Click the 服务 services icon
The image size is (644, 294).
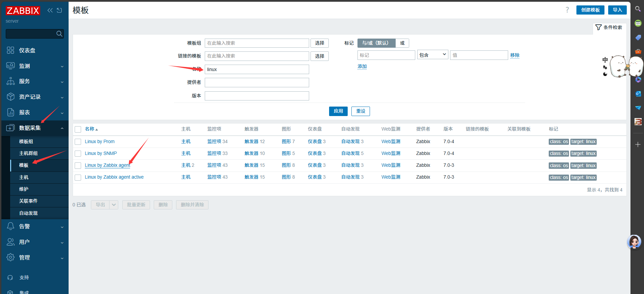coord(10,81)
